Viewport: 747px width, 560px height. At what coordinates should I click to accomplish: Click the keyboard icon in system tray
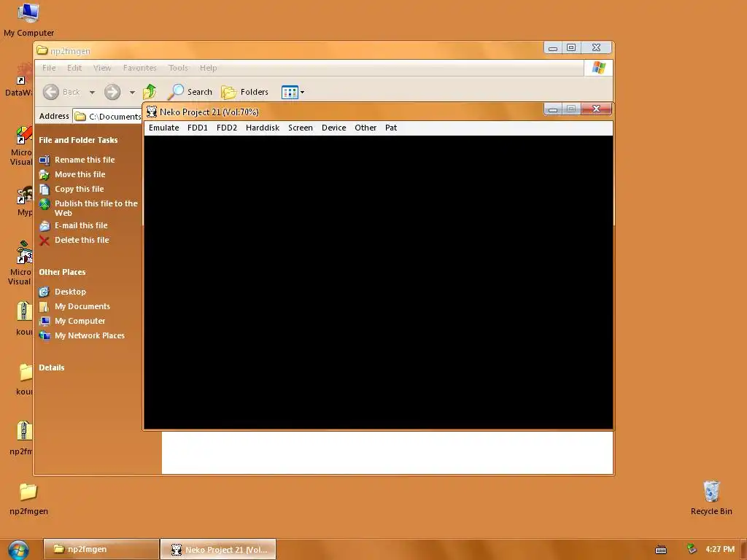661,550
